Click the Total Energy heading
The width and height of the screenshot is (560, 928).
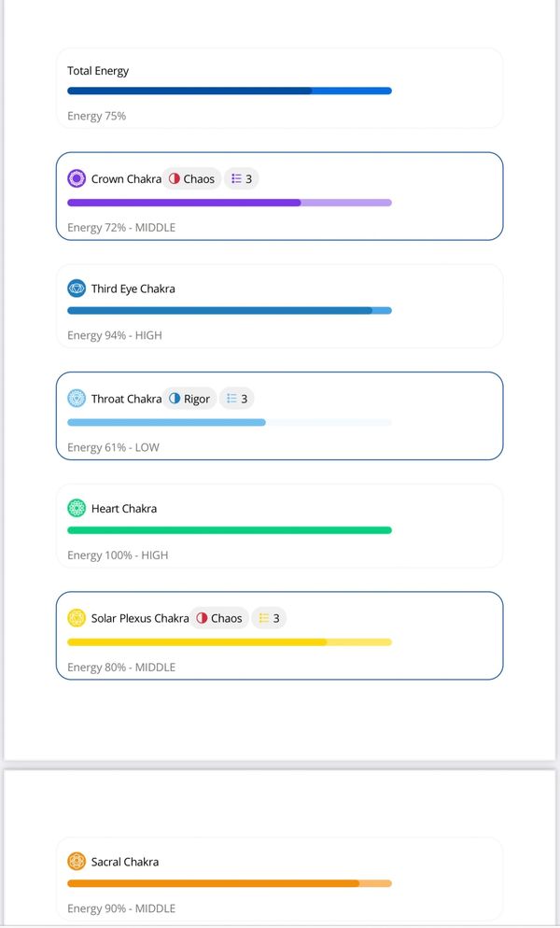tap(98, 71)
